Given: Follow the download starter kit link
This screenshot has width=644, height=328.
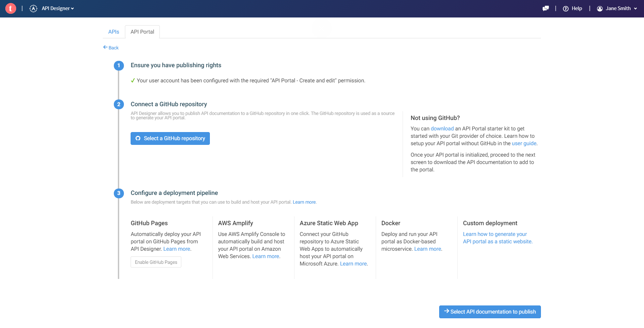Looking at the screenshot, I should coord(442,128).
